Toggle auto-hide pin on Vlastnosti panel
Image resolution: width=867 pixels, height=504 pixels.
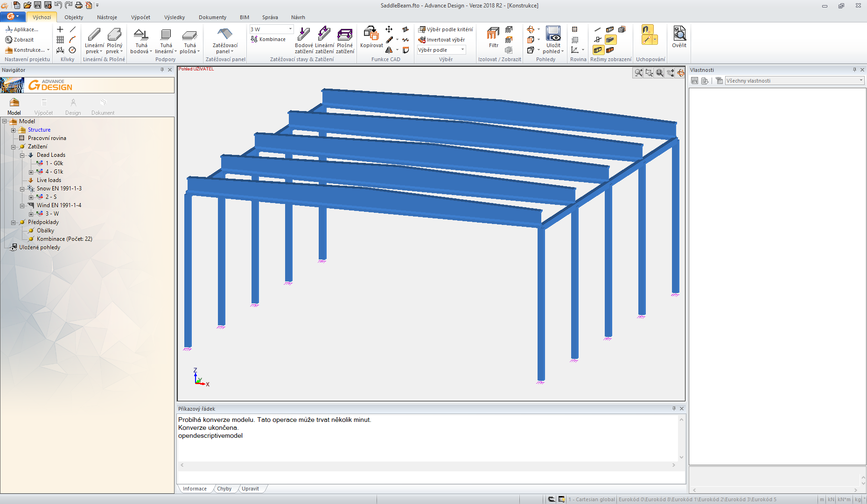[854, 70]
